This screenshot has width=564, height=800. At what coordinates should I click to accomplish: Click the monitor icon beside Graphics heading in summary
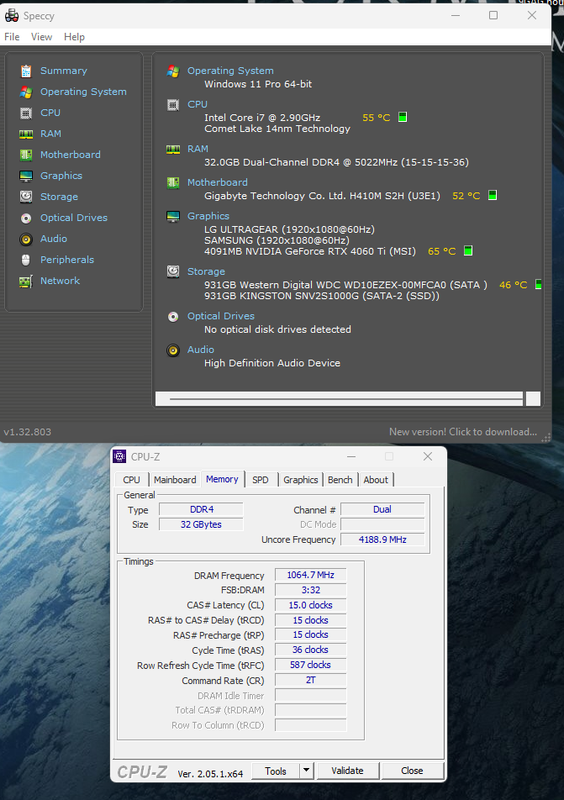point(173,216)
